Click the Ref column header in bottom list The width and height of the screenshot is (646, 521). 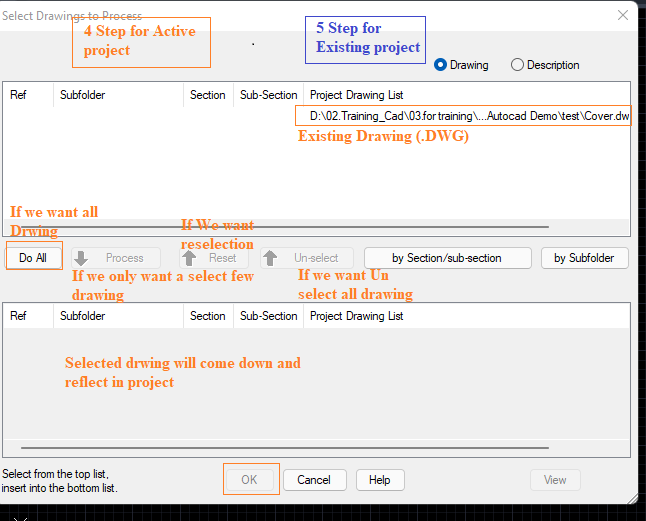click(28, 316)
